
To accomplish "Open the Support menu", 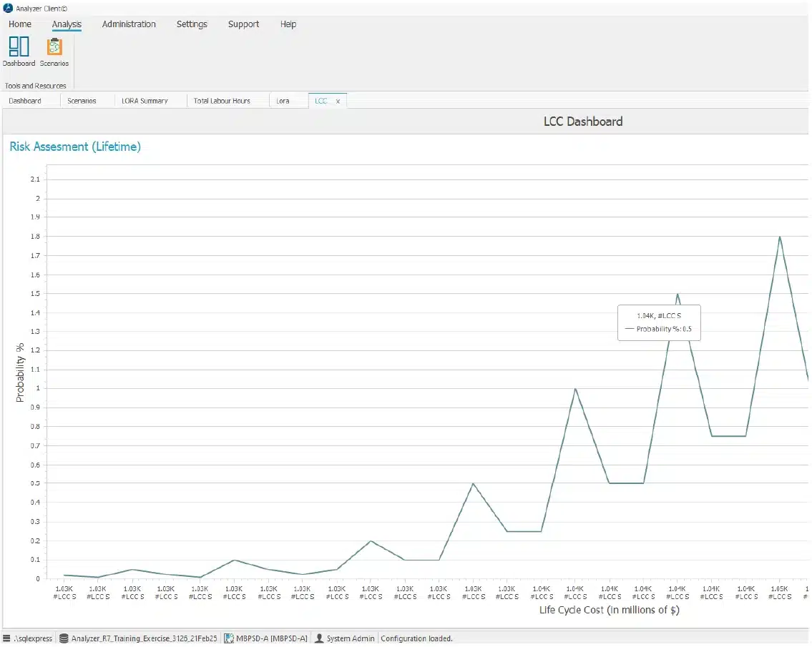I will (243, 24).
